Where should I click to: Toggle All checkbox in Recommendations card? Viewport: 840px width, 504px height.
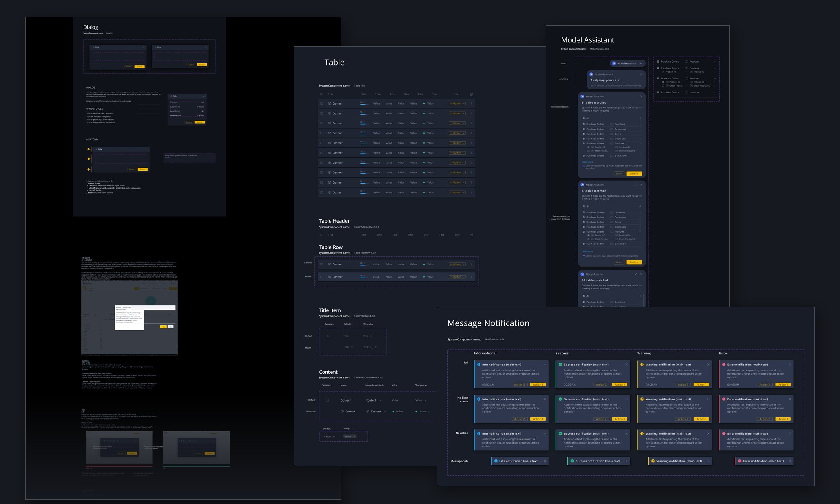(x=583, y=118)
